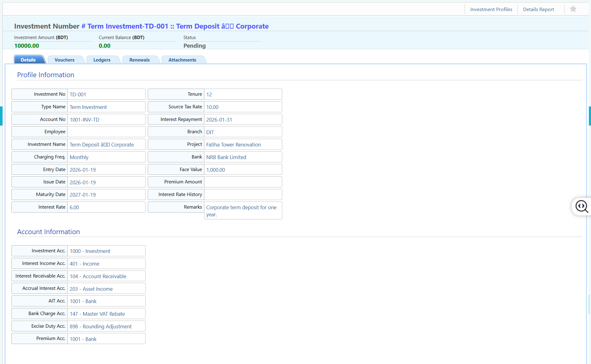Switch to the Vouchers tab
The width and height of the screenshot is (591, 364).
64,60
